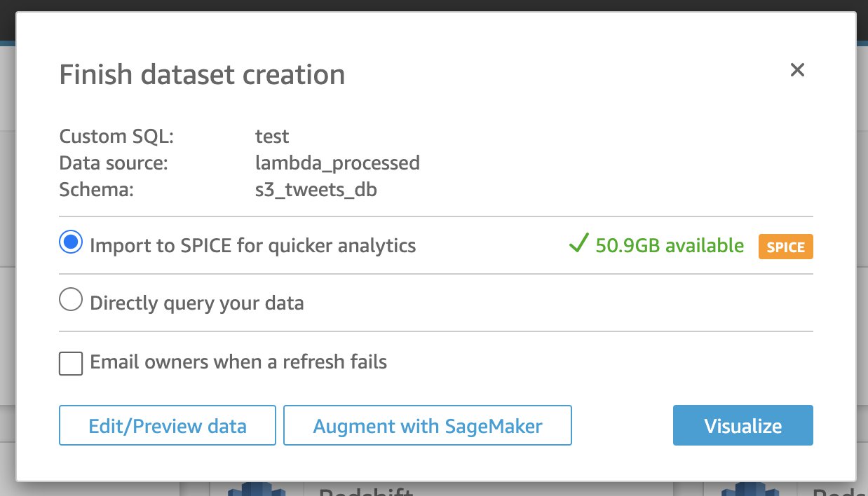Viewport: 868px width, 496px height.
Task: Click the orange SPICE badge
Action: (x=785, y=247)
